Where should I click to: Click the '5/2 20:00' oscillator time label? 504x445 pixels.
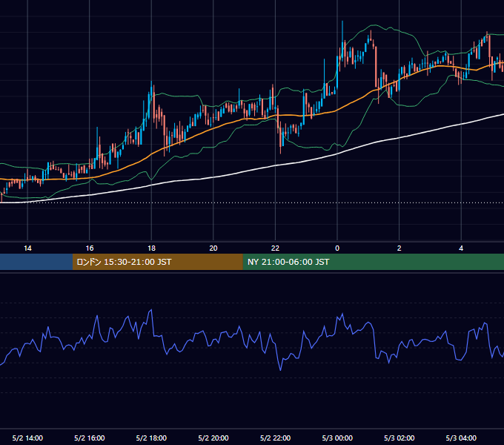(213, 438)
